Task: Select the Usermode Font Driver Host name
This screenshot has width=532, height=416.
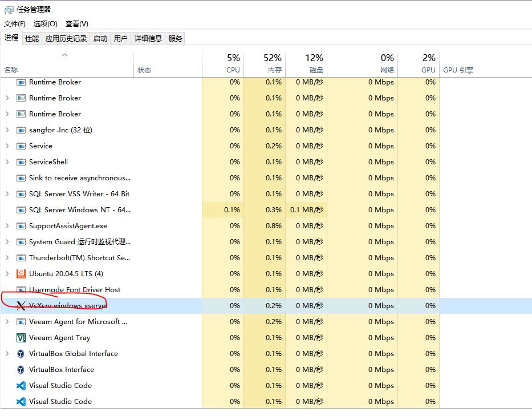Action: tap(75, 290)
